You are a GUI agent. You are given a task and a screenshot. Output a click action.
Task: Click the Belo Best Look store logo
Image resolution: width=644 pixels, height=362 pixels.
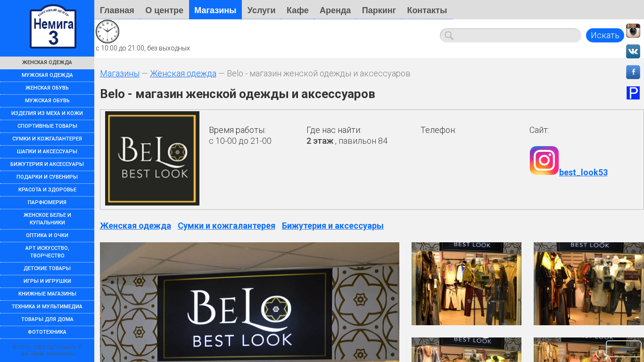pos(152,158)
